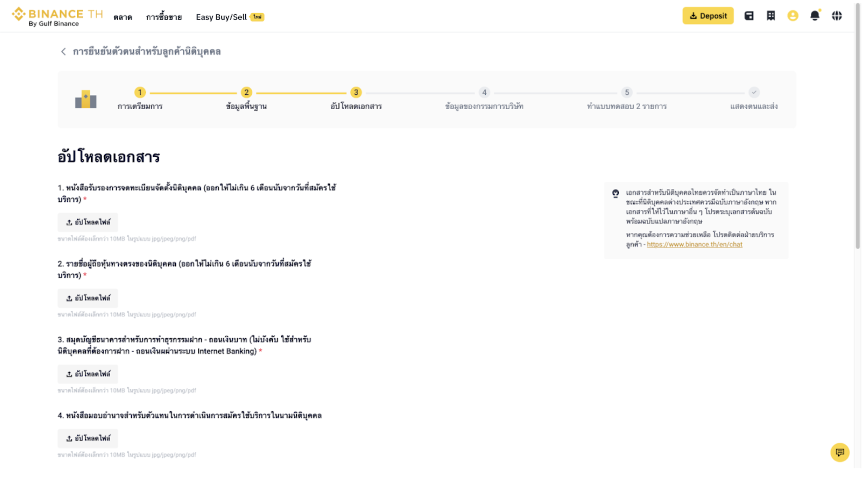Open the globe language selector
868x484 pixels.
click(x=837, y=16)
